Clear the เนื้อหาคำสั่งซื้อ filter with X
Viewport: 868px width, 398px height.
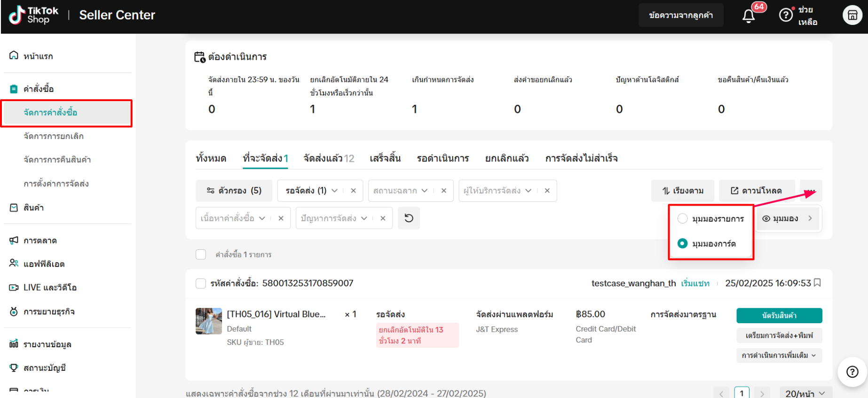281,218
